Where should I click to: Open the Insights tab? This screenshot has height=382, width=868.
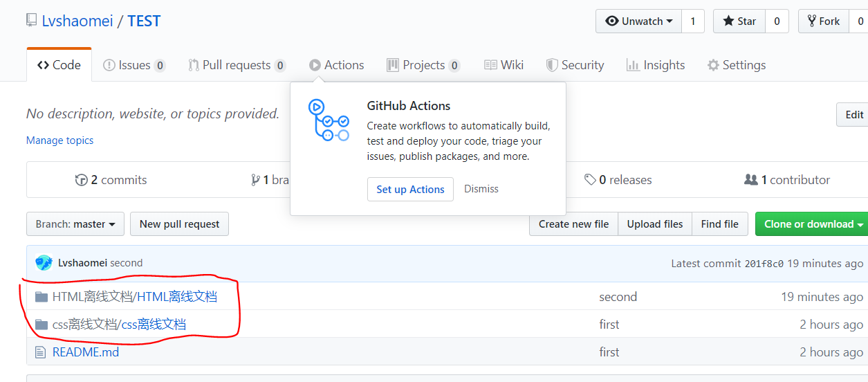[x=656, y=65]
